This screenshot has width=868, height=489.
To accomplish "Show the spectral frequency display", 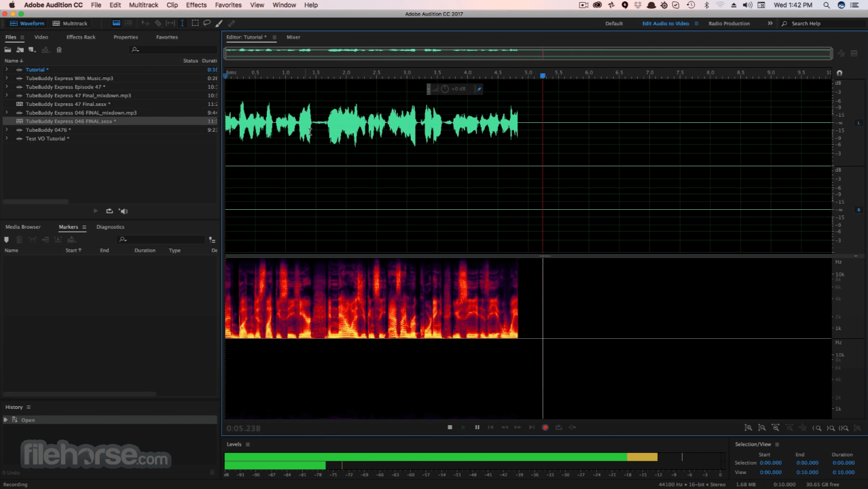I will (116, 23).
